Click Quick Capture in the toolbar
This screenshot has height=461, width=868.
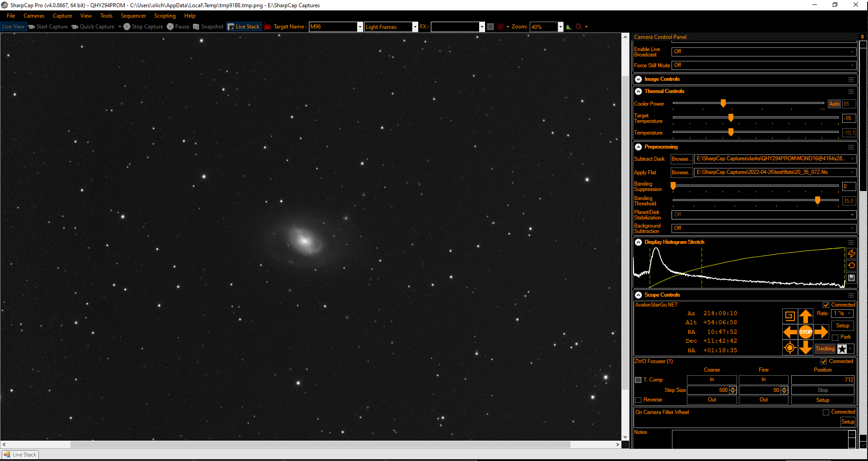point(93,27)
